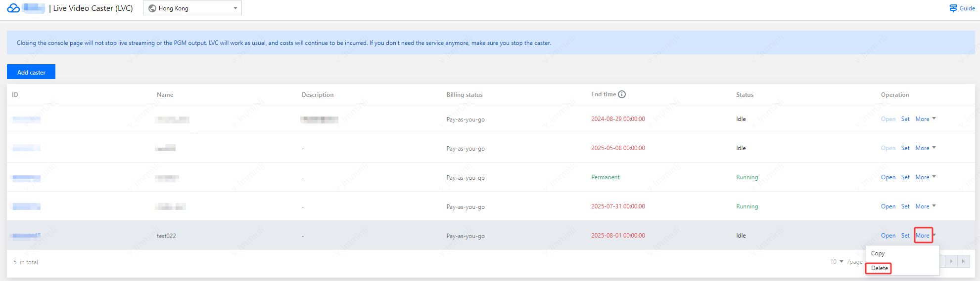Click the Add caster button
The height and width of the screenshot is (281, 980).
pyautogui.click(x=31, y=72)
